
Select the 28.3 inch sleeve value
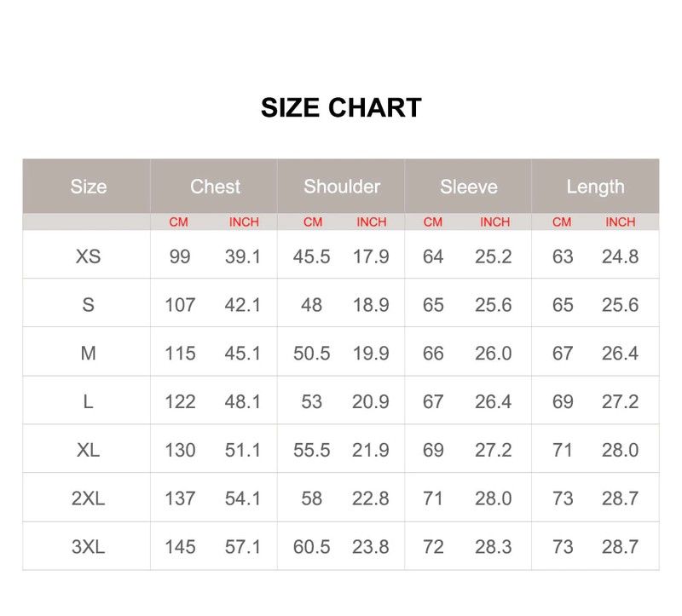click(494, 547)
